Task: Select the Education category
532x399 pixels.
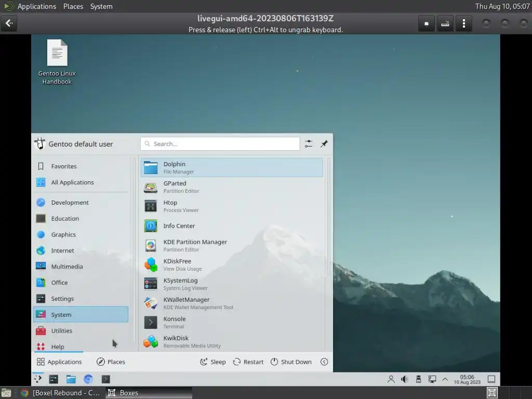Action: tap(81, 219)
